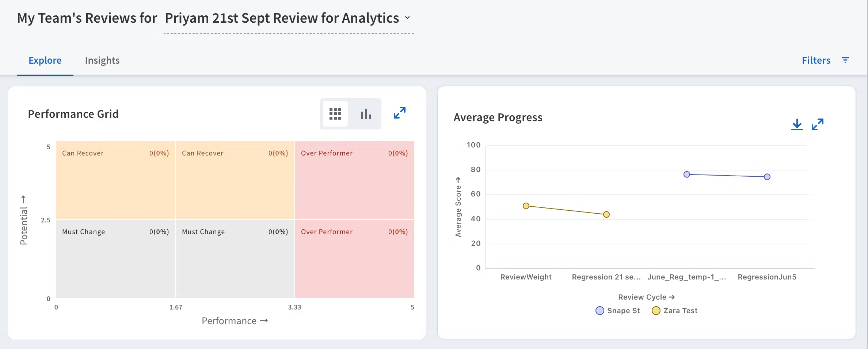Viewport: 868px width, 349px height.
Task: Select the Explore tab
Action: (x=45, y=60)
